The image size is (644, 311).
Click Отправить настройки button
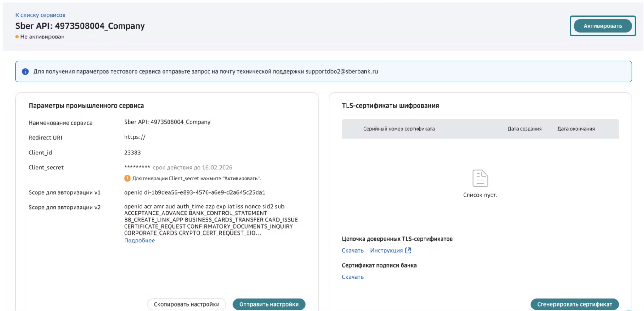point(269,304)
